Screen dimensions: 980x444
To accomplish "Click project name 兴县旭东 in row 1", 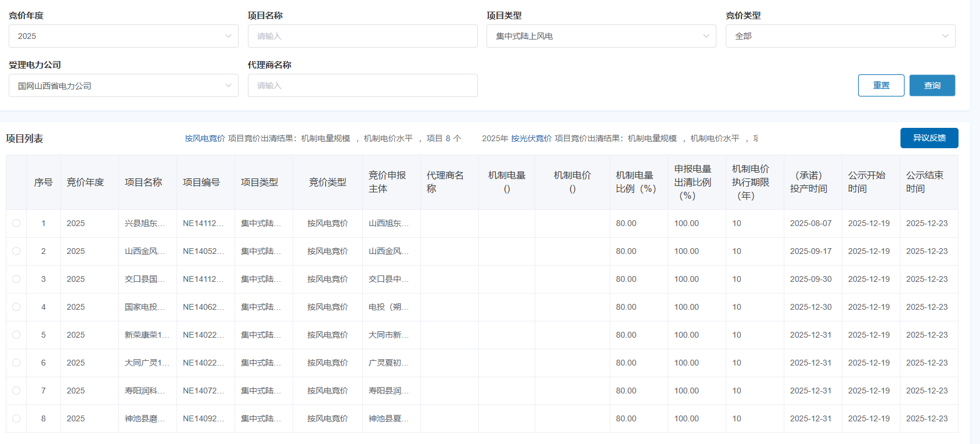I will 145,223.
